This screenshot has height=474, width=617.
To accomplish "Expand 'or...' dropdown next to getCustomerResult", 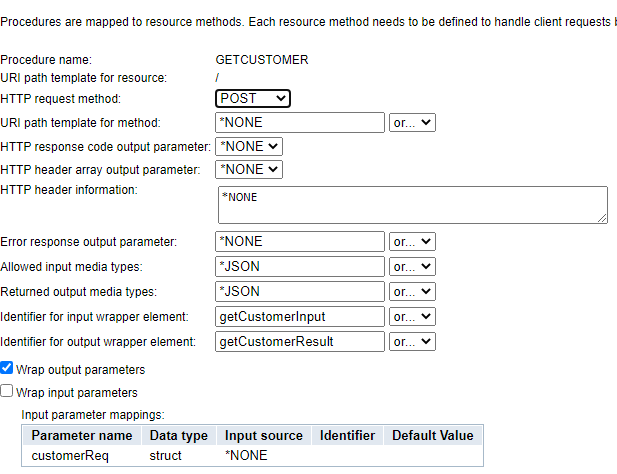I will [x=412, y=342].
